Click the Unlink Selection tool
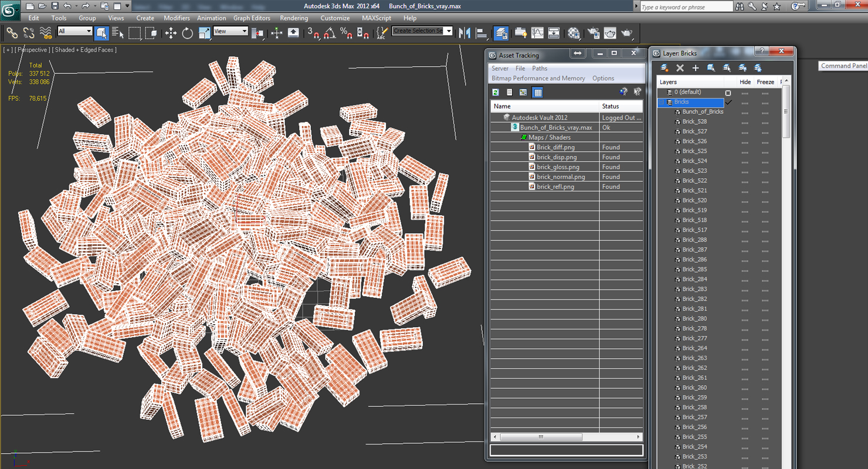Image resolution: width=868 pixels, height=469 pixels. click(28, 33)
